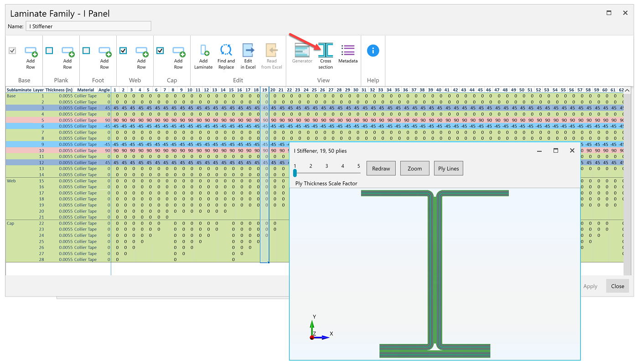Close the Laminate Family window
This screenshot has height=364, width=637.
(x=625, y=13)
